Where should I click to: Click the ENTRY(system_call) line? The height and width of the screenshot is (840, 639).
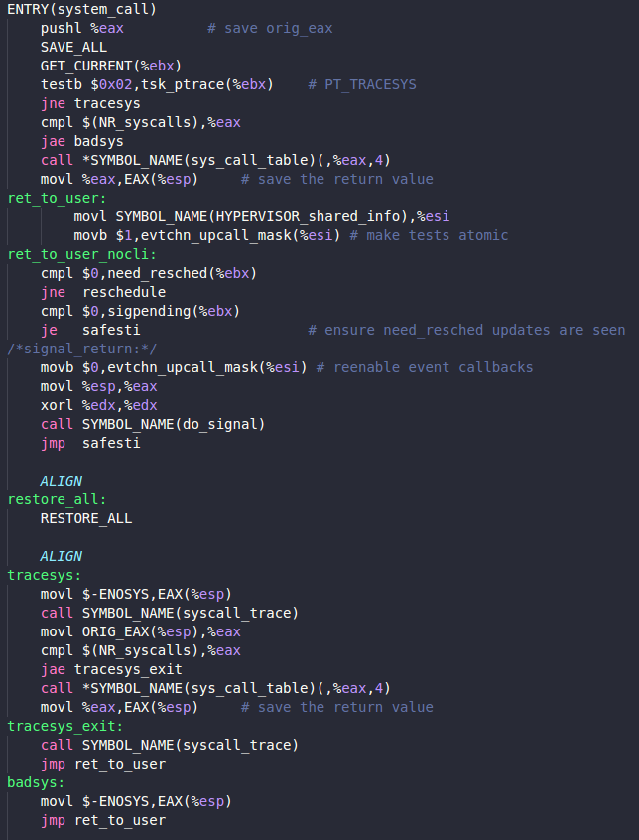point(82,9)
